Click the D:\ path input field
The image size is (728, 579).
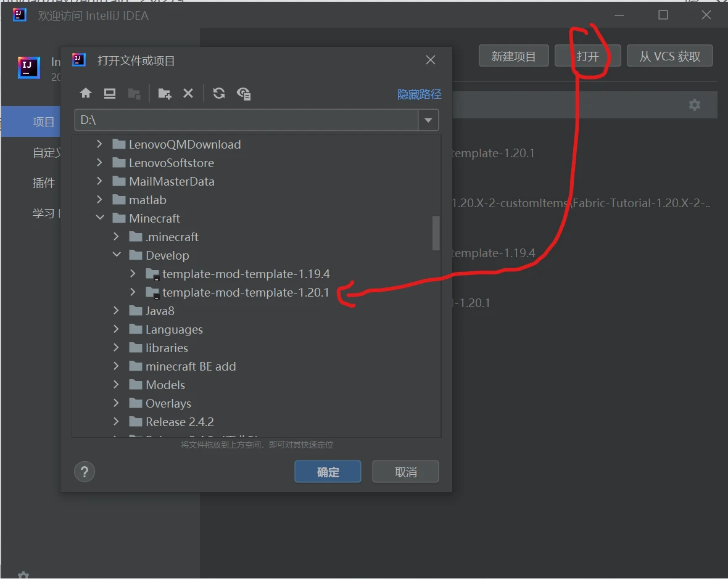[247, 120]
